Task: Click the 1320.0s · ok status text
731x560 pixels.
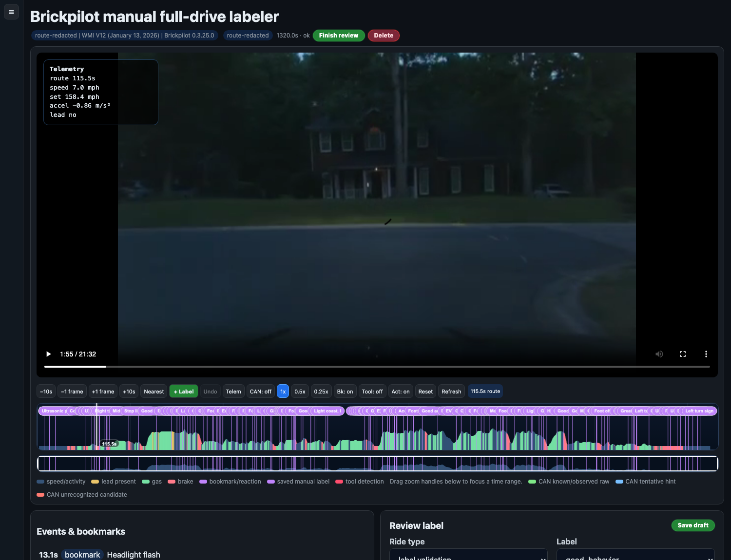Action: point(293,36)
